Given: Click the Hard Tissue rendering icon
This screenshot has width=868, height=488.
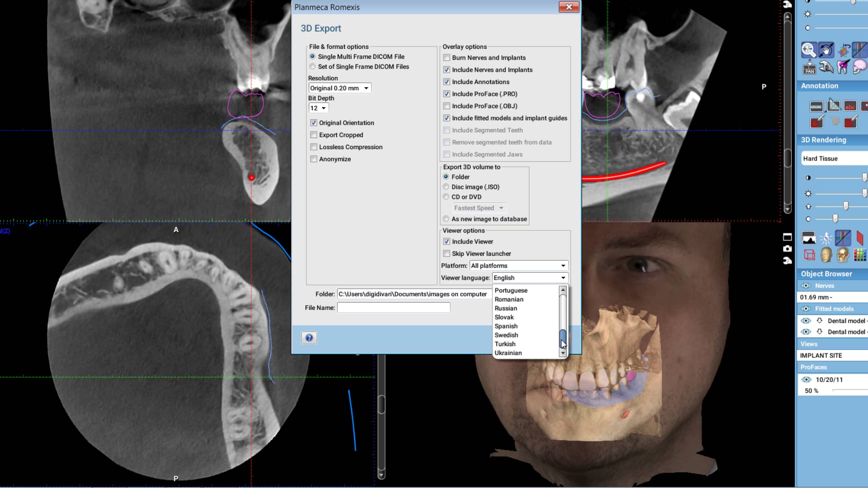Looking at the screenshot, I should (x=843, y=255).
